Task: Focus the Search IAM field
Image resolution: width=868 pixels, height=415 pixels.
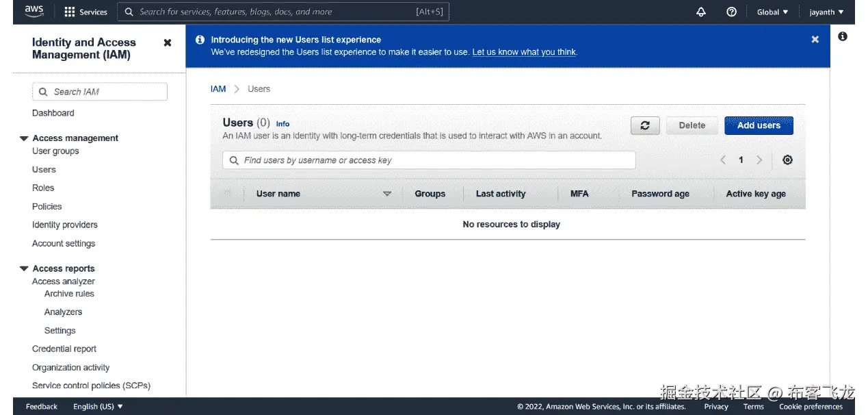Action: 100,92
